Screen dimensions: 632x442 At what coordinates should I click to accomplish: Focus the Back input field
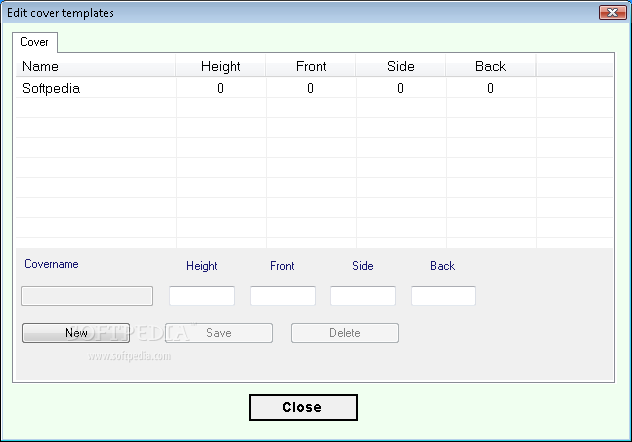(x=443, y=296)
